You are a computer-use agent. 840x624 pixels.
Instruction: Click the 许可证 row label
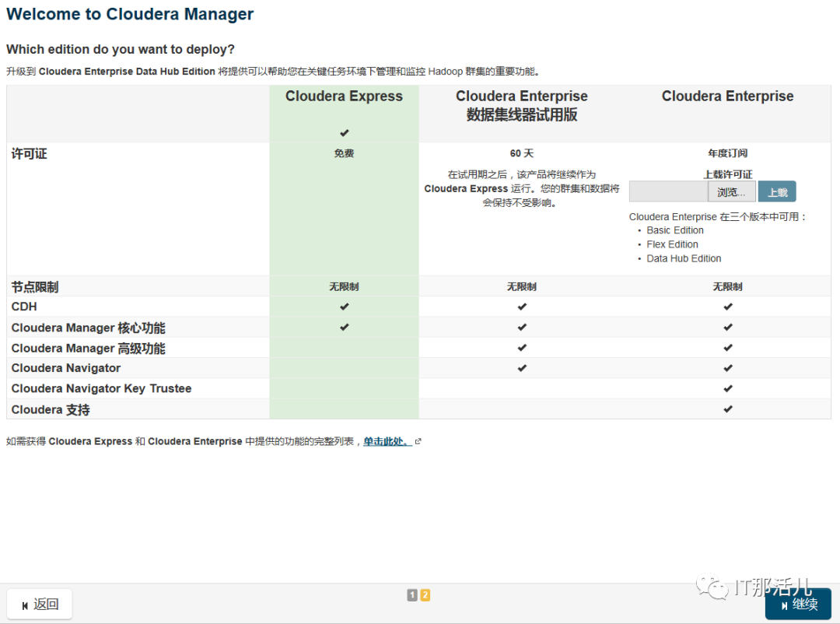pyautogui.click(x=29, y=154)
